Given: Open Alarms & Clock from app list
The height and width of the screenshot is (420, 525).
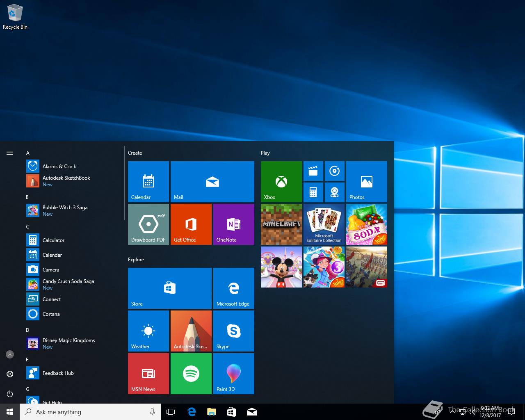Looking at the screenshot, I should pos(74,166).
